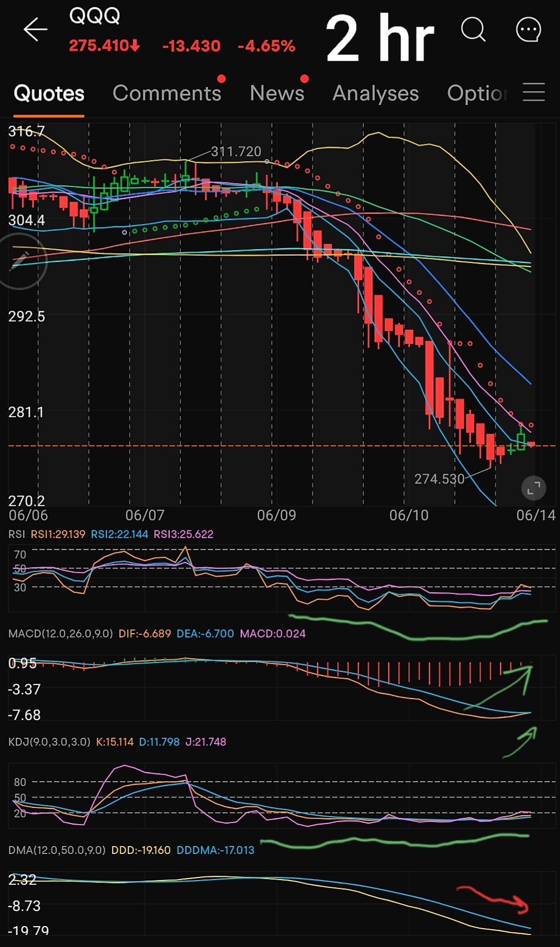The image size is (560, 947).
Task: Tap the DDDMA:-17.013 value
Action: click(x=215, y=850)
